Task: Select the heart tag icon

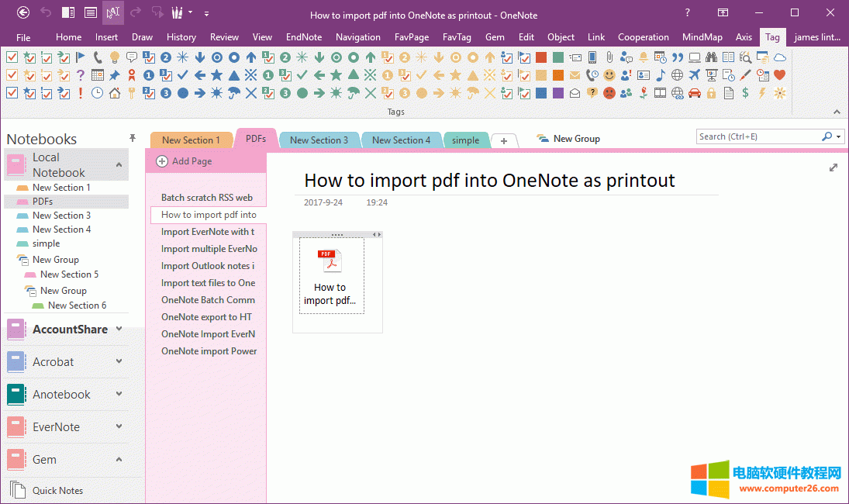Action: [778, 74]
